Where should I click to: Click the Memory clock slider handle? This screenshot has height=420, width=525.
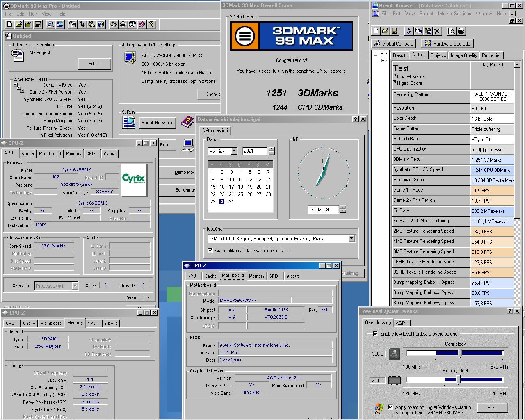459,380
